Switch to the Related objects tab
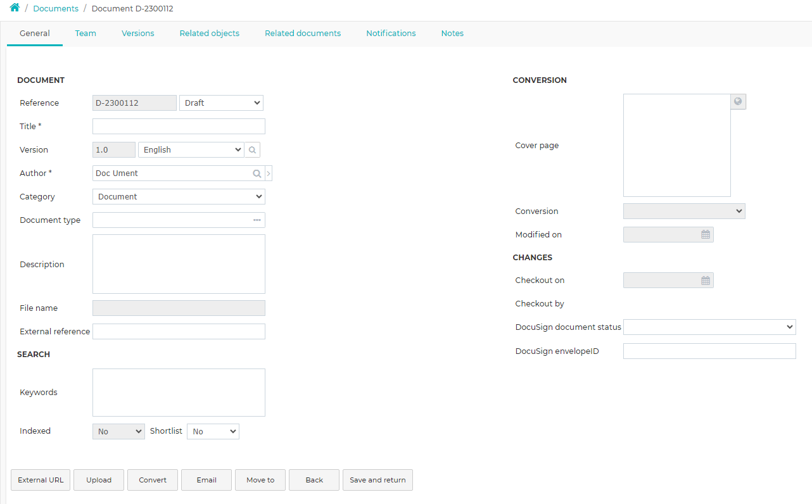The width and height of the screenshot is (812, 504). [210, 34]
